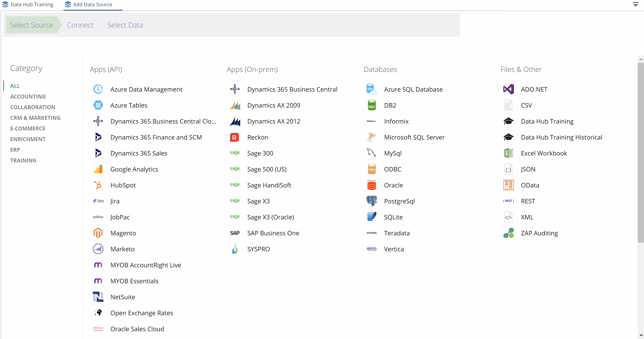This screenshot has width=644, height=339.
Task: Select the Reckon red R icon
Action: tap(235, 137)
